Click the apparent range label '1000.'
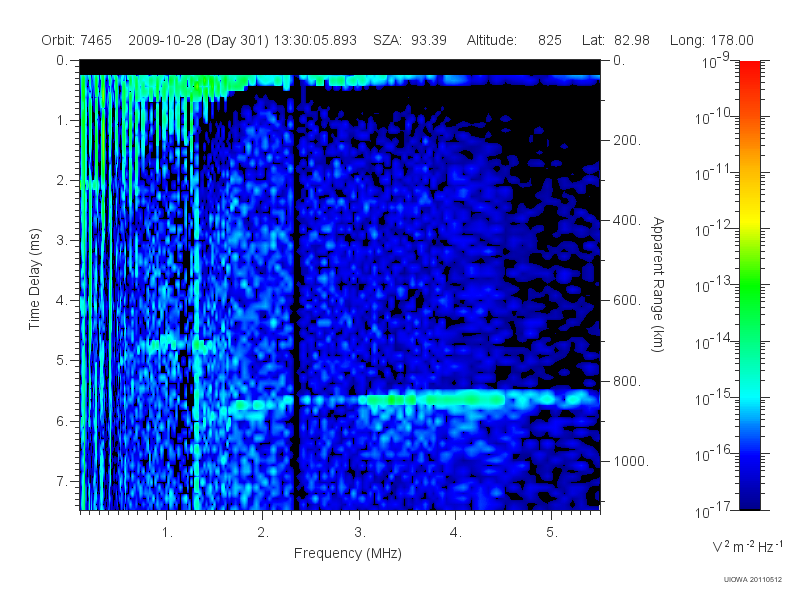 point(631,461)
